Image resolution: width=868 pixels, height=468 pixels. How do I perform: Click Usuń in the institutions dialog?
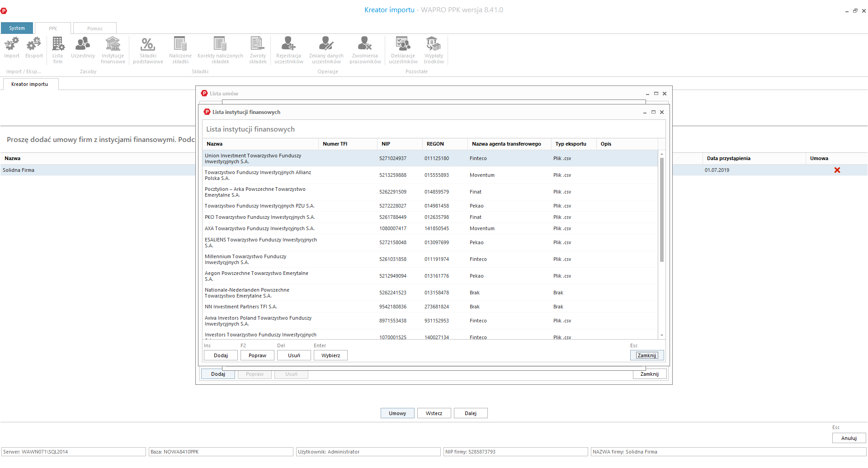(294, 355)
